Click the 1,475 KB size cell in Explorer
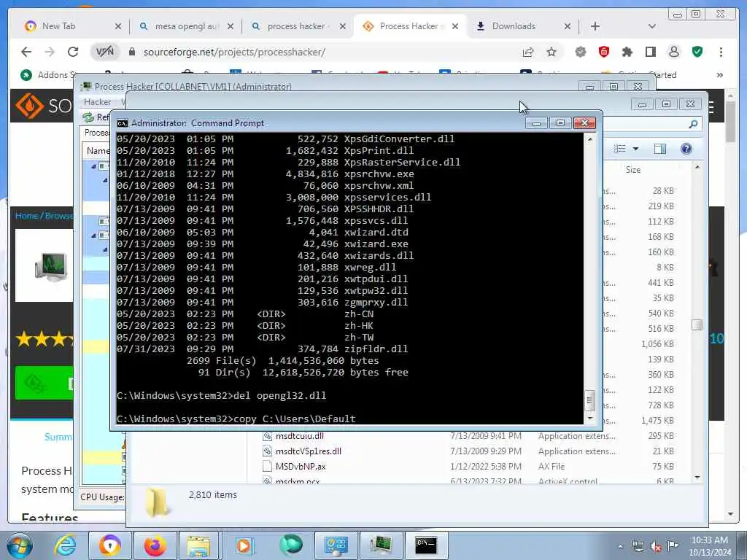 (657, 421)
